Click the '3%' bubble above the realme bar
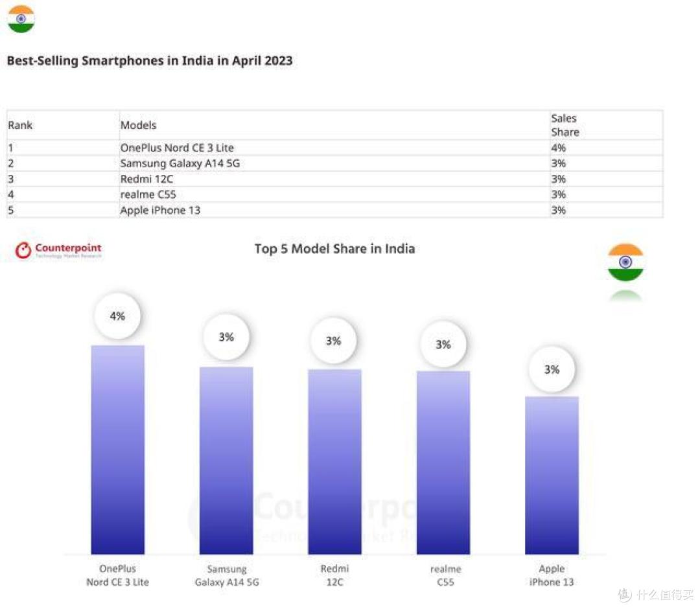700x609 pixels. click(x=443, y=344)
